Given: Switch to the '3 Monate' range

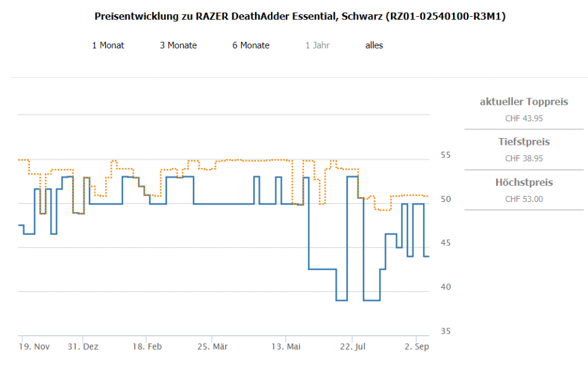Looking at the screenshot, I should (178, 45).
